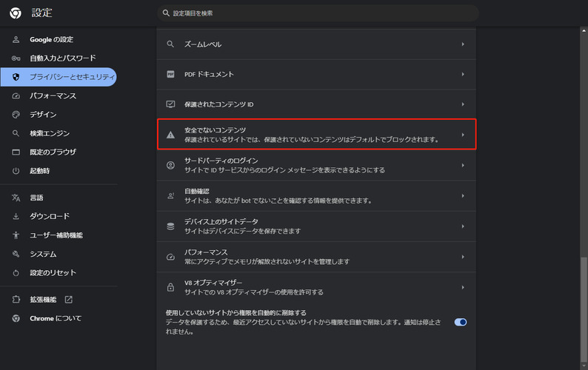
Task: Expand the サードパーティのログイン row arrow
Action: pos(463,165)
